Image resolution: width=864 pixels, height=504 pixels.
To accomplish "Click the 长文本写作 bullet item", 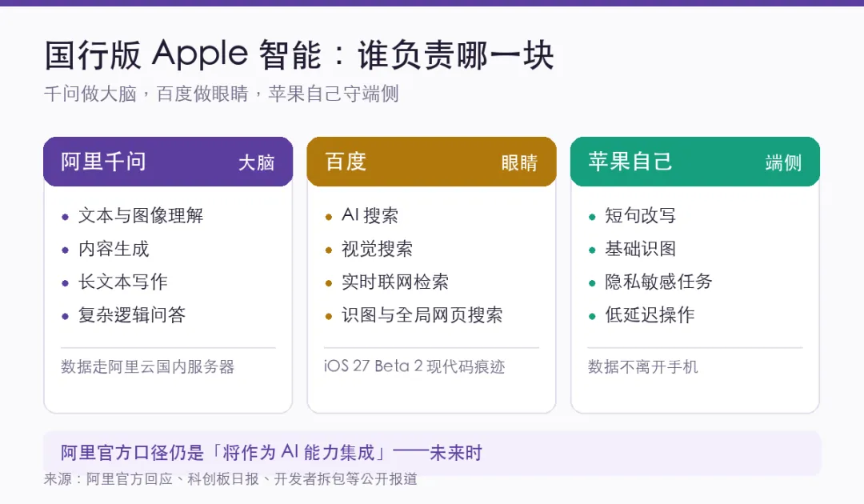I will (x=122, y=282).
